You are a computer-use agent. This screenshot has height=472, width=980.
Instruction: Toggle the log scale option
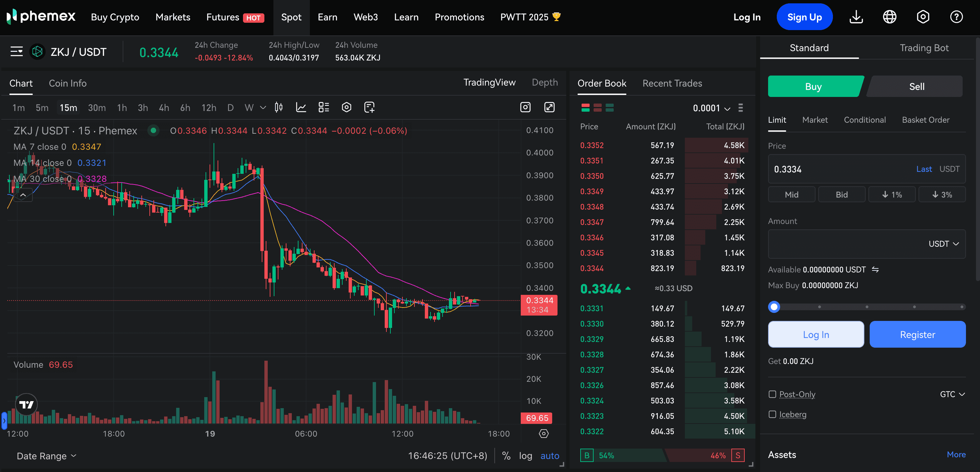pyautogui.click(x=525, y=456)
